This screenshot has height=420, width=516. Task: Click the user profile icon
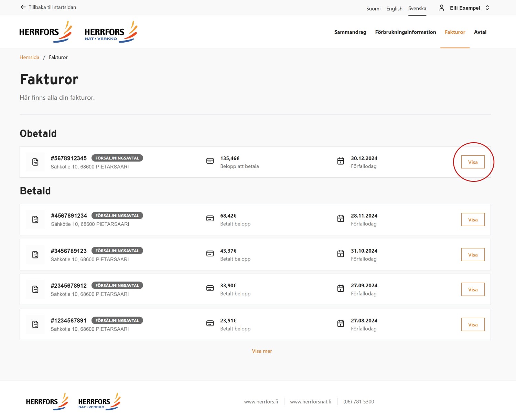point(442,8)
